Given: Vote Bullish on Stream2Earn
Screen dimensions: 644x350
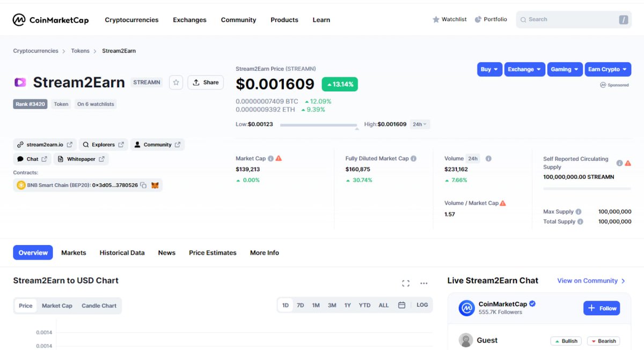Looking at the screenshot, I should coord(566,341).
